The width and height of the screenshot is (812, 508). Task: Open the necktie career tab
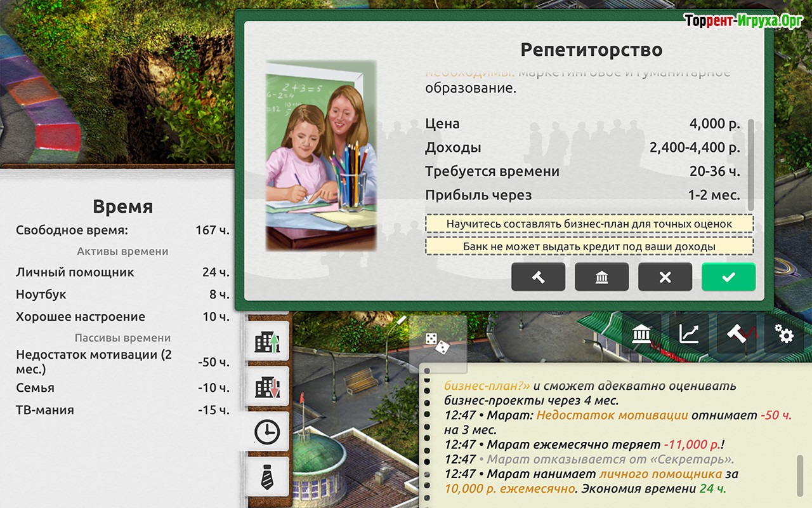267,478
